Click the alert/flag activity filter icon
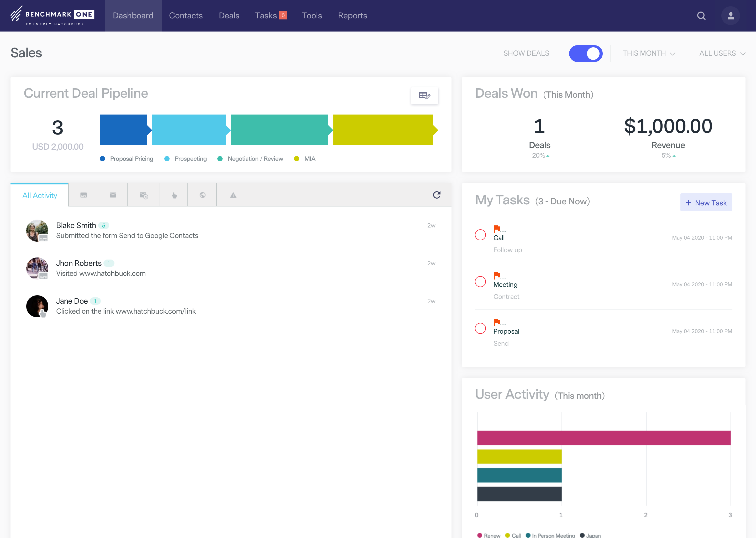 coord(233,194)
